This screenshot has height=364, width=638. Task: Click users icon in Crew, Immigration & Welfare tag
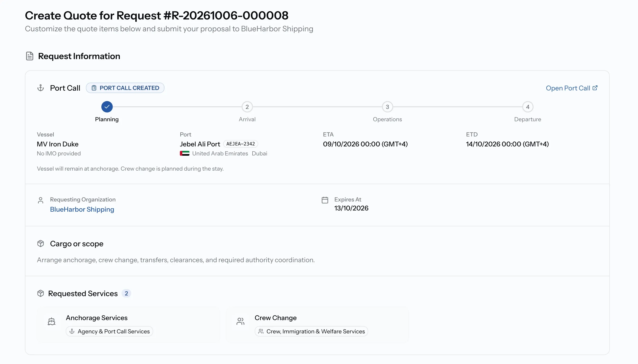(261, 331)
